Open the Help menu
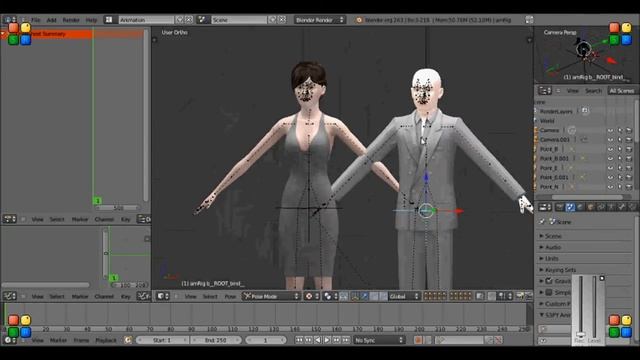 (91, 20)
